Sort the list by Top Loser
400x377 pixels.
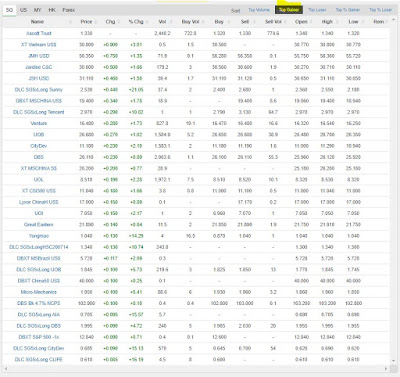click(x=317, y=10)
